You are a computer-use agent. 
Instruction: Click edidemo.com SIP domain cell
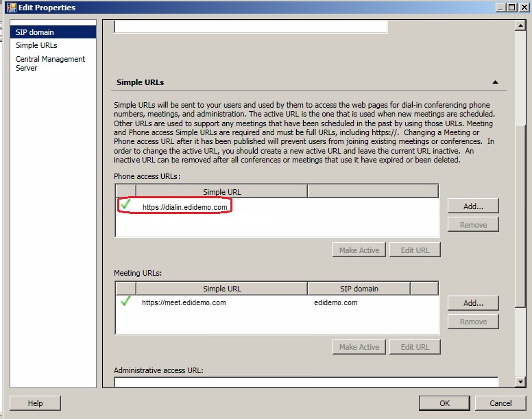(x=335, y=302)
